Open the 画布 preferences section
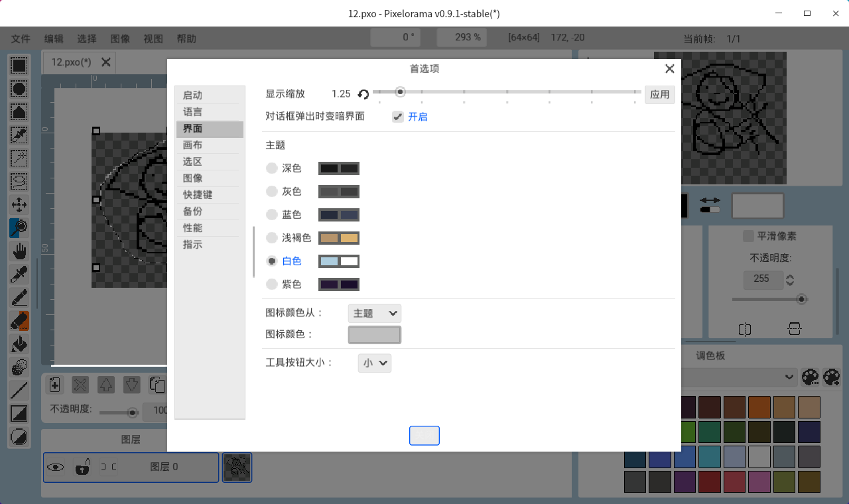The width and height of the screenshot is (849, 504). coord(193,145)
